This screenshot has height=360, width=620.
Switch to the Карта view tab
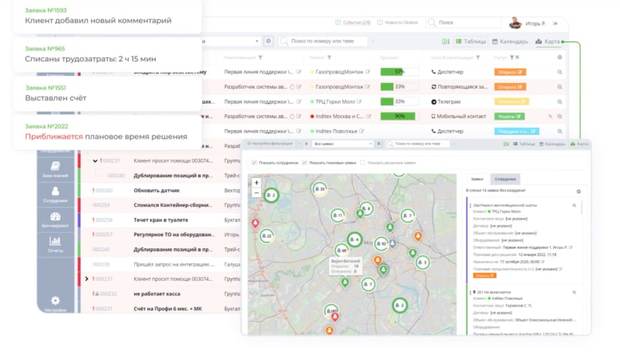click(548, 42)
